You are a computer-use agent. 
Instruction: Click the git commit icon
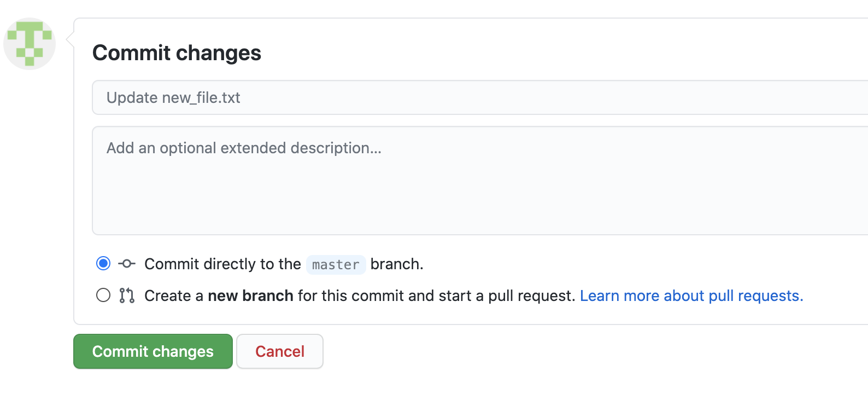(x=127, y=264)
